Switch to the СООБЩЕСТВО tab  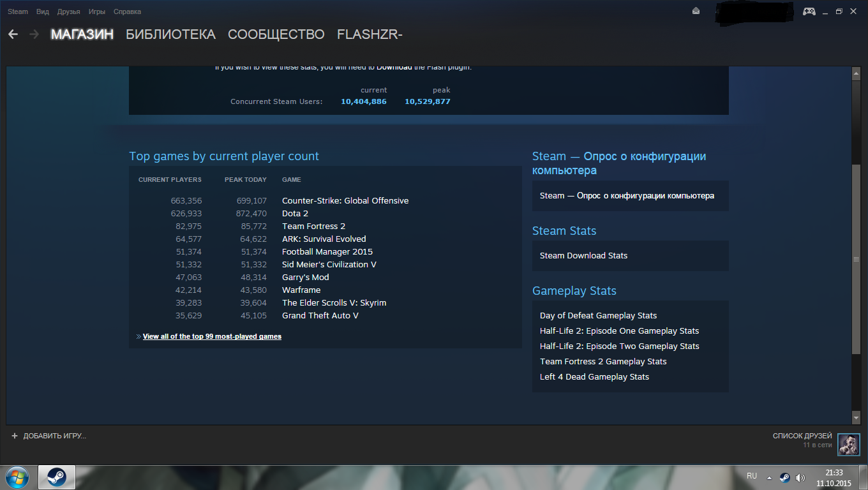click(x=276, y=34)
